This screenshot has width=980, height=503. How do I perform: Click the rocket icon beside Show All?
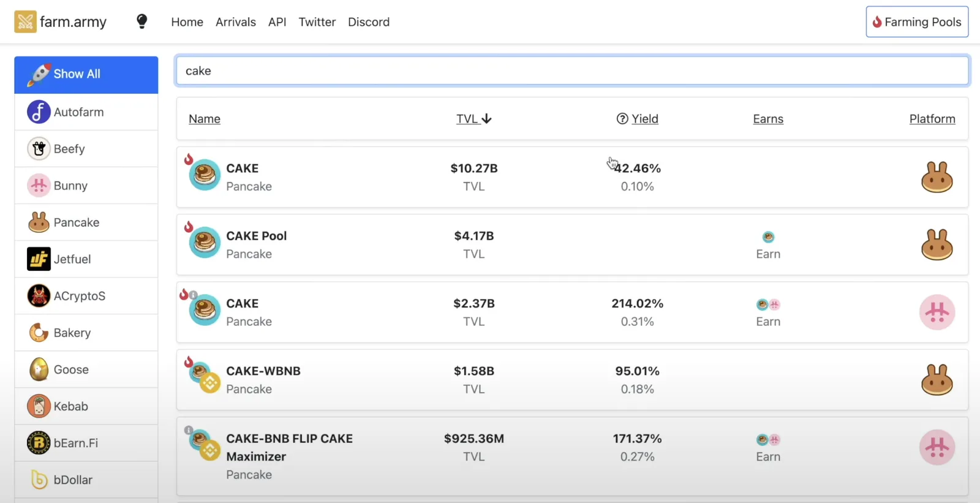tap(39, 74)
